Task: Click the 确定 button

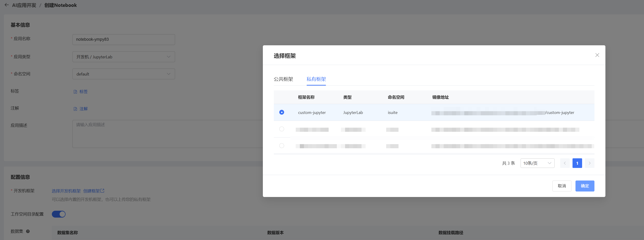Action: [x=584, y=186]
